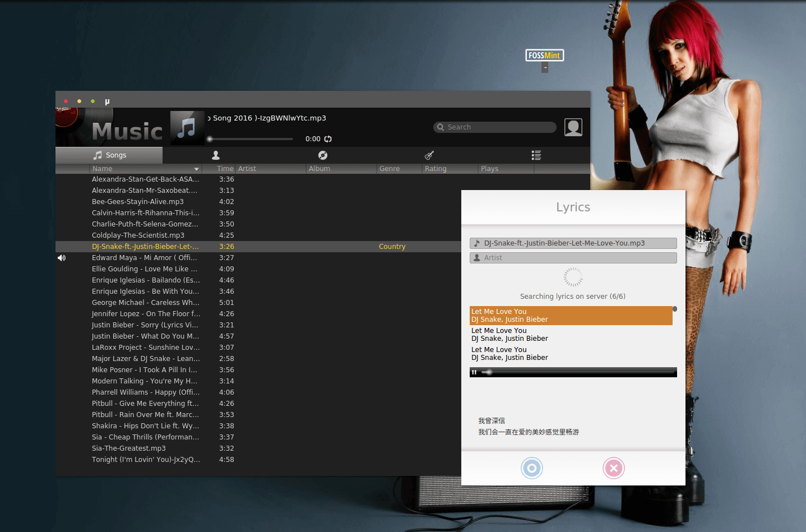Sort songs by Rating column header
The image size is (806, 532).
450,169
